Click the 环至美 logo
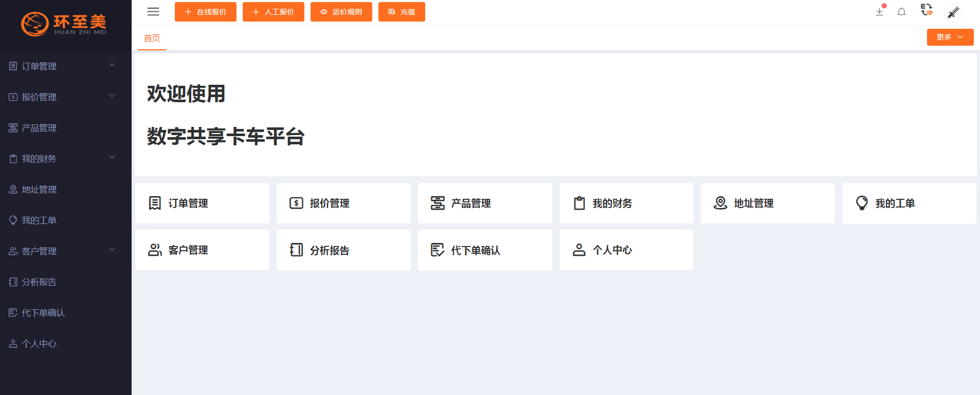 pos(64,24)
